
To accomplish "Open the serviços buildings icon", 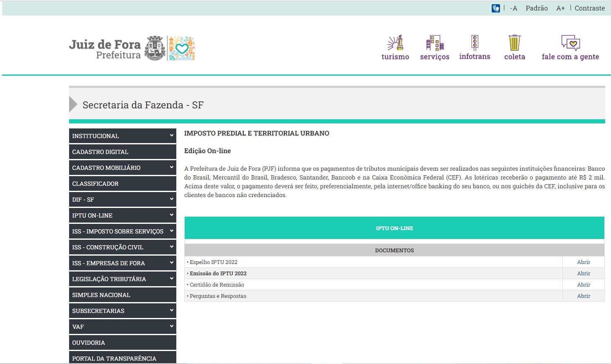I will (435, 43).
